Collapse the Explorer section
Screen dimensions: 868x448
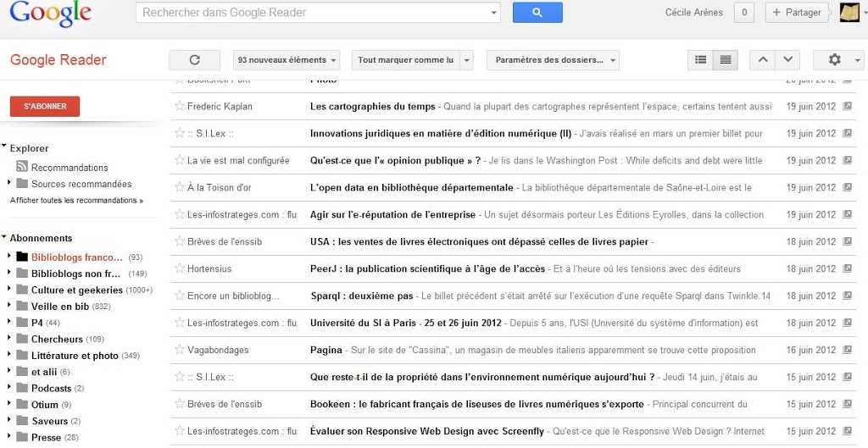click(x=4, y=147)
